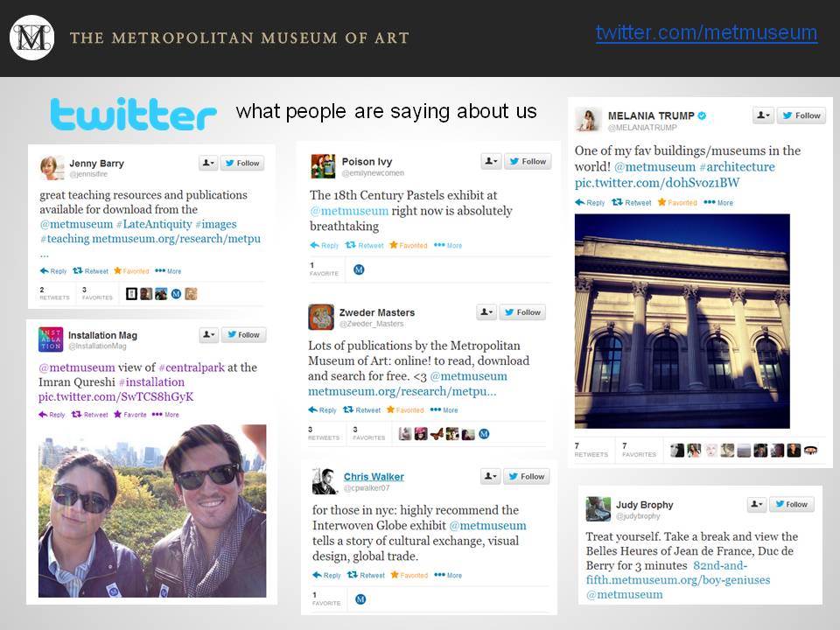Image resolution: width=840 pixels, height=630 pixels.
Task: Click the Met Museum round M logo
Action: click(32, 38)
